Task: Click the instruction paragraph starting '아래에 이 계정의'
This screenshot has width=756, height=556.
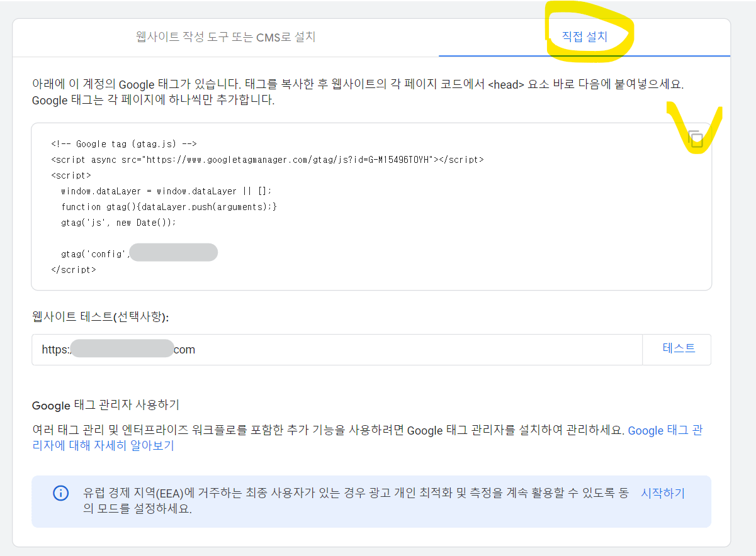Action: tap(358, 92)
